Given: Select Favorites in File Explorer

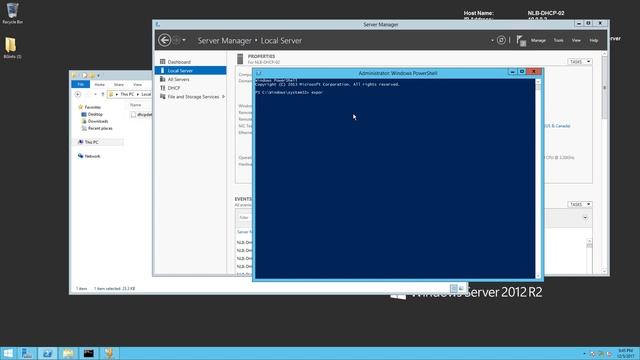Looking at the screenshot, I should 93,107.
